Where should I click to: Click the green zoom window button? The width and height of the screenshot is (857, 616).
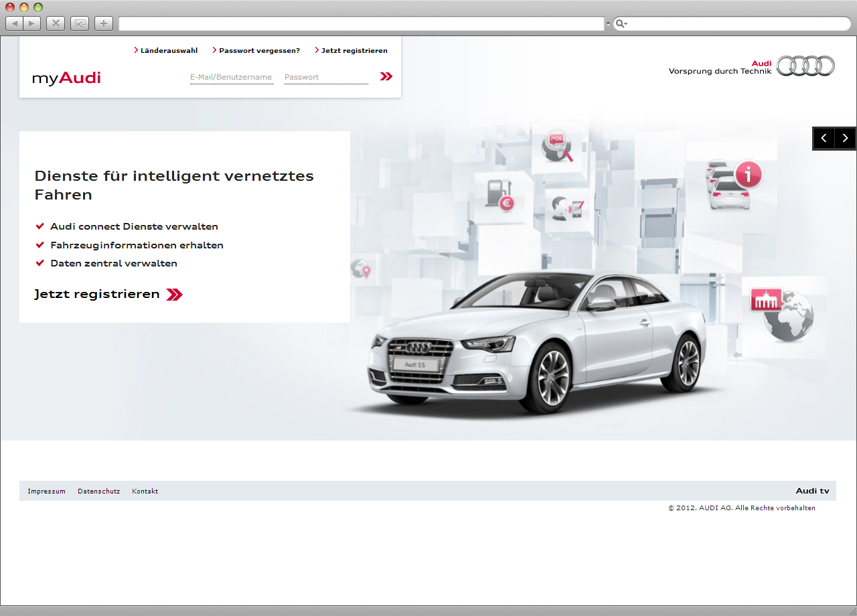(38, 7)
